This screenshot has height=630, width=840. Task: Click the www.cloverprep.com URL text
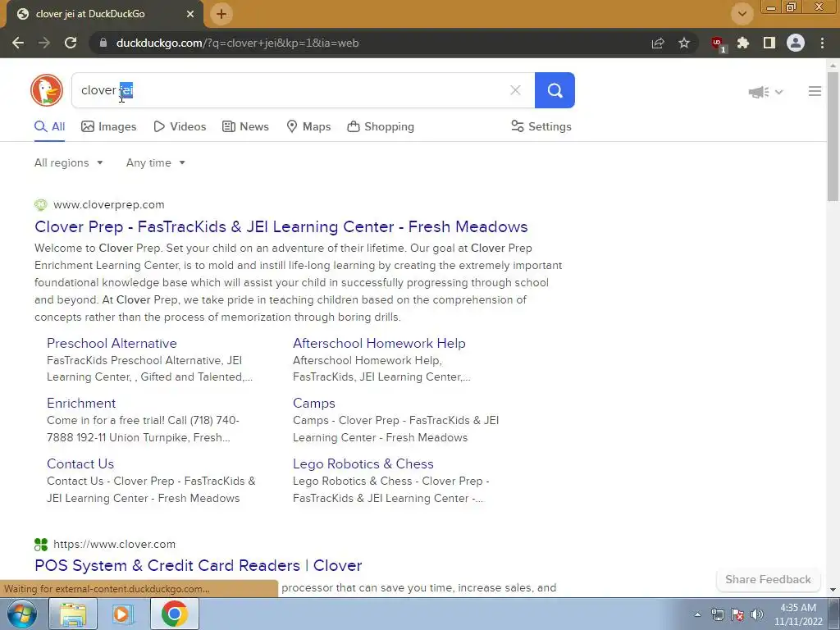pos(109,204)
